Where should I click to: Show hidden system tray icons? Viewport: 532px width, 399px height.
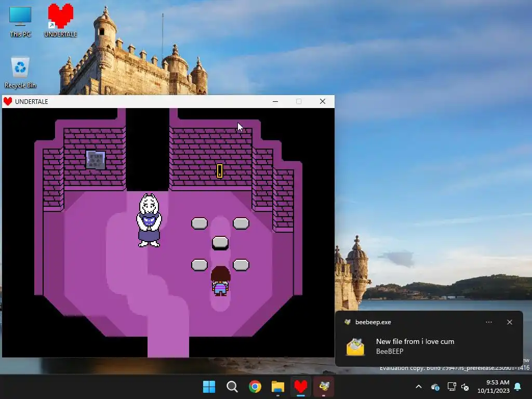pyautogui.click(x=419, y=387)
